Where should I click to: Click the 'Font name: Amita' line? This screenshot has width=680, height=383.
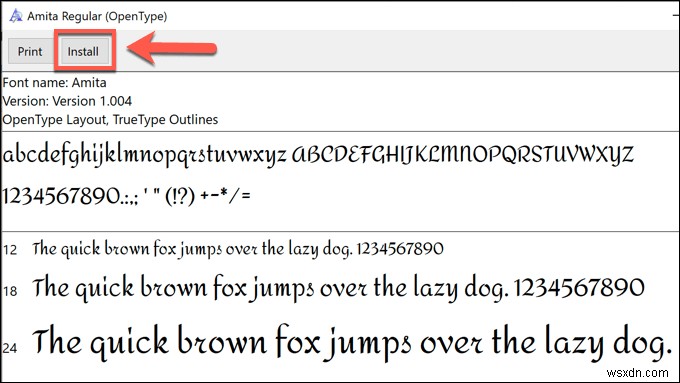point(54,82)
